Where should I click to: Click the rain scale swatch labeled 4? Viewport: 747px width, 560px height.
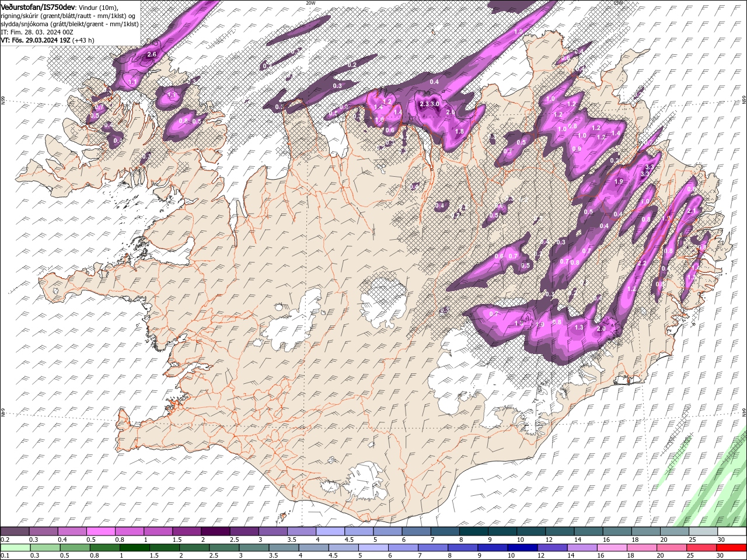315,548
